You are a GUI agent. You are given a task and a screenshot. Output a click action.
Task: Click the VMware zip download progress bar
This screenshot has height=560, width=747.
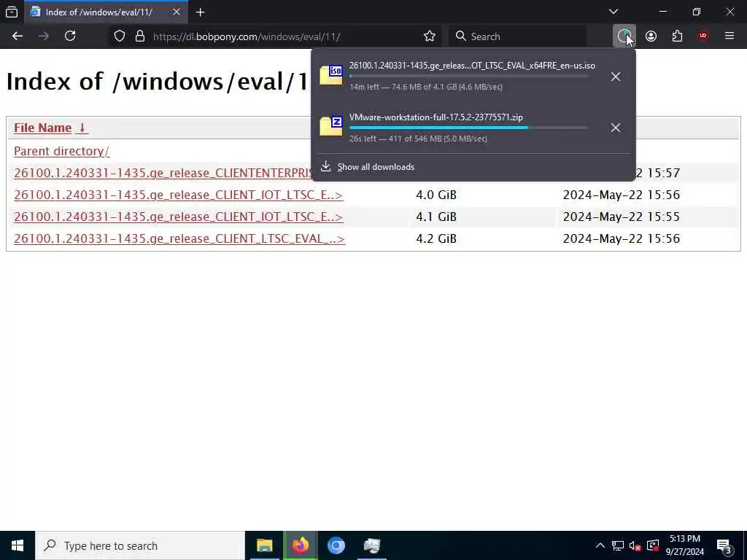(469, 128)
